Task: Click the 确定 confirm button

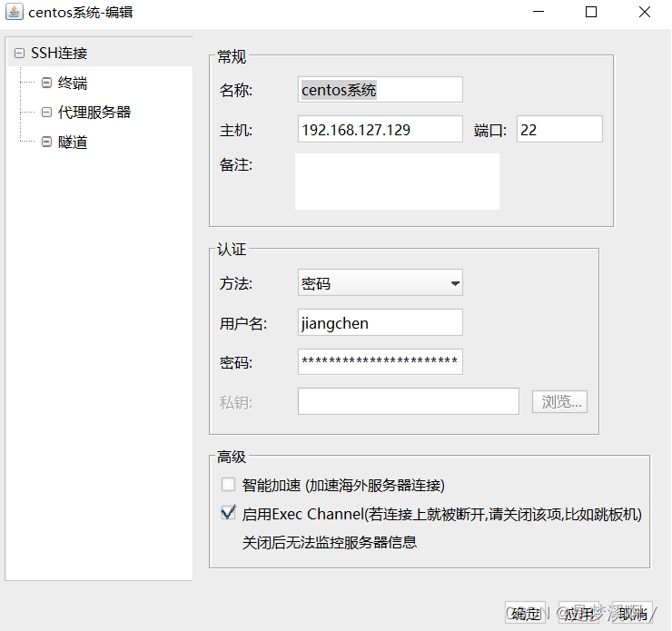Action: click(x=526, y=613)
